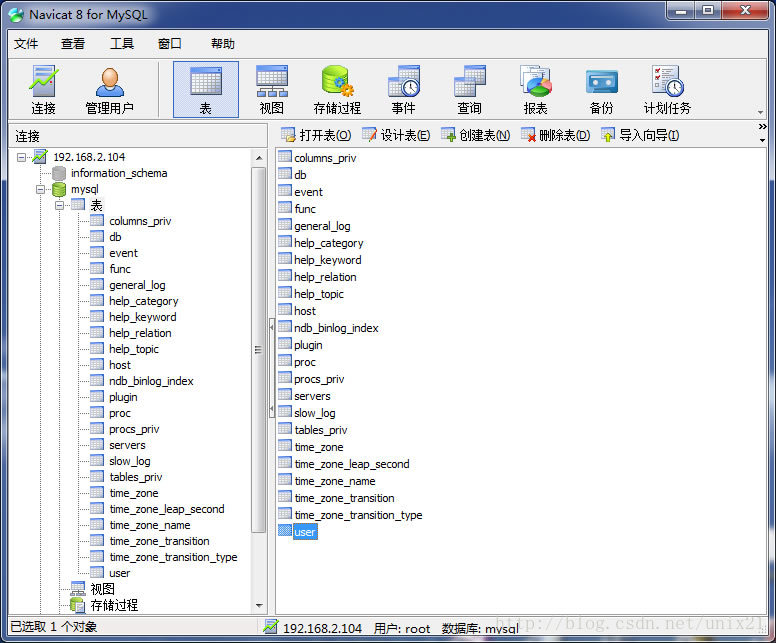Screen dimensions: 776x643
Task: Click the Navicat app icon in title bar
Action: click(x=16, y=14)
